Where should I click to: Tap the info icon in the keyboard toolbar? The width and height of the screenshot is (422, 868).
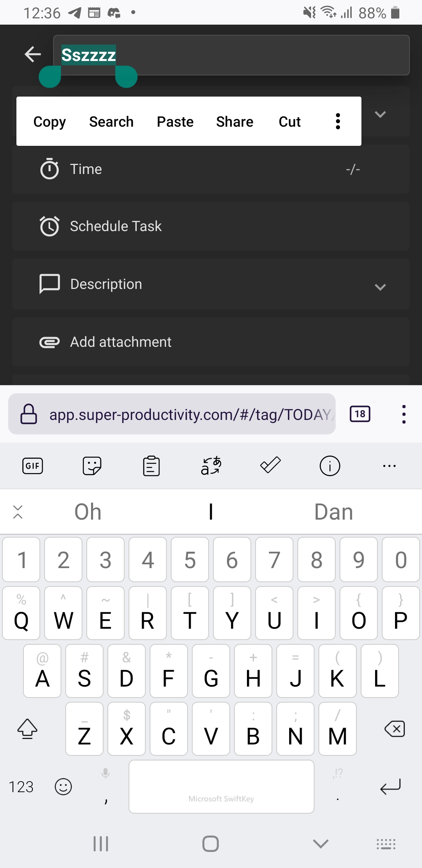pos(329,466)
